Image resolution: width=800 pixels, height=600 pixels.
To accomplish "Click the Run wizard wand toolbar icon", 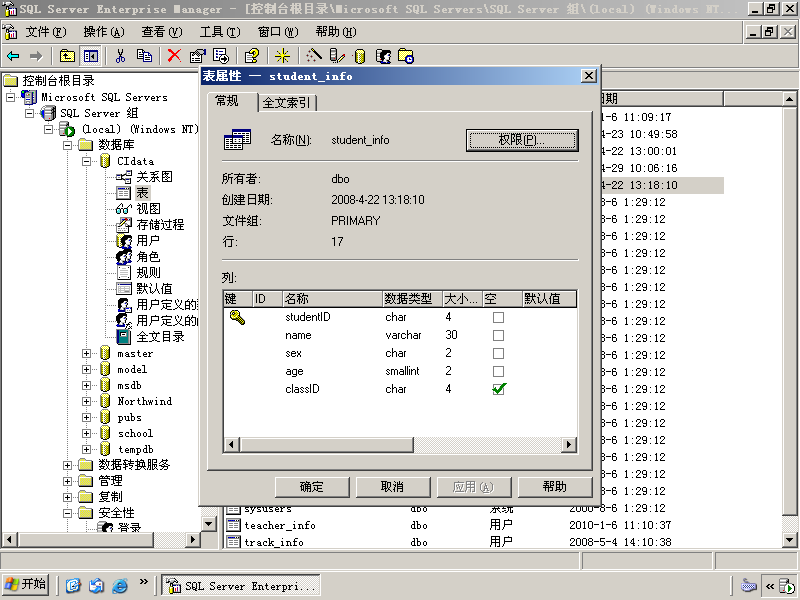I will click(313, 56).
